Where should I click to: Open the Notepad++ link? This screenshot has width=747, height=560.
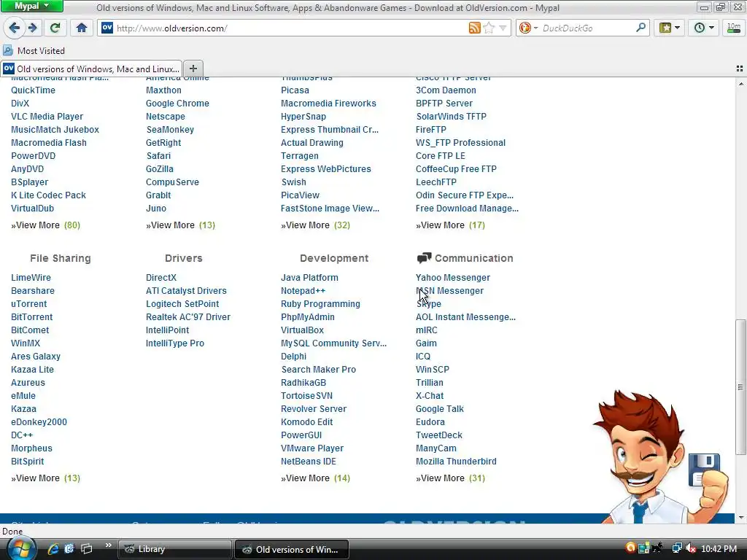tap(303, 290)
